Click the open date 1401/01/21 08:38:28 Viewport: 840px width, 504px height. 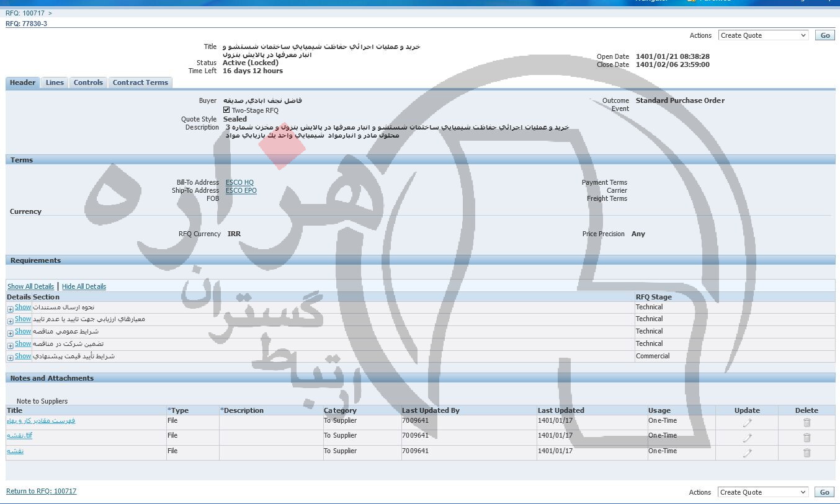672,56
